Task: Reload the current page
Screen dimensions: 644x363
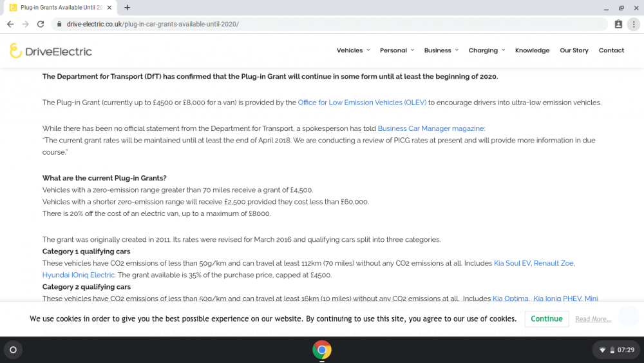Action: point(40,25)
